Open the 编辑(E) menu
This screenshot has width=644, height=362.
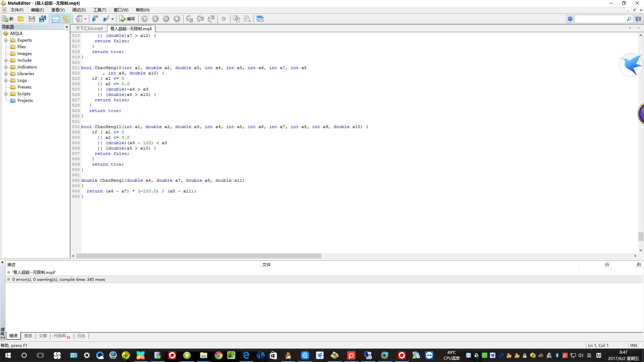point(37,10)
